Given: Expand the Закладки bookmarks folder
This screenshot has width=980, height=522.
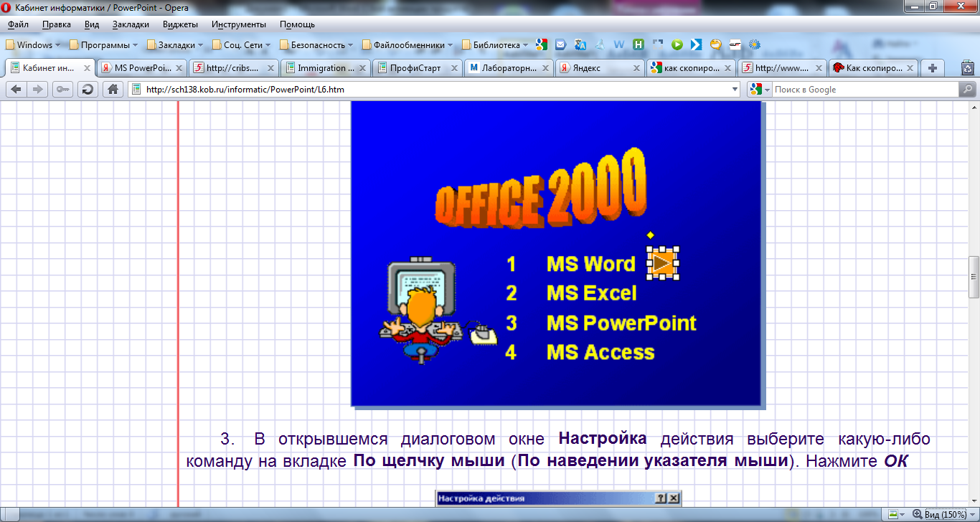Looking at the screenshot, I should coord(175,44).
